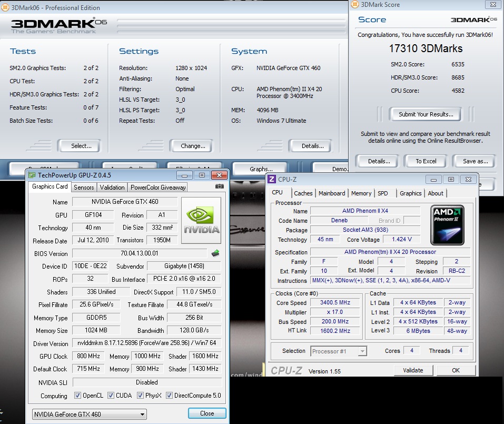Minimize the GPU-Z window
The image size is (504, 424).
pos(185,175)
